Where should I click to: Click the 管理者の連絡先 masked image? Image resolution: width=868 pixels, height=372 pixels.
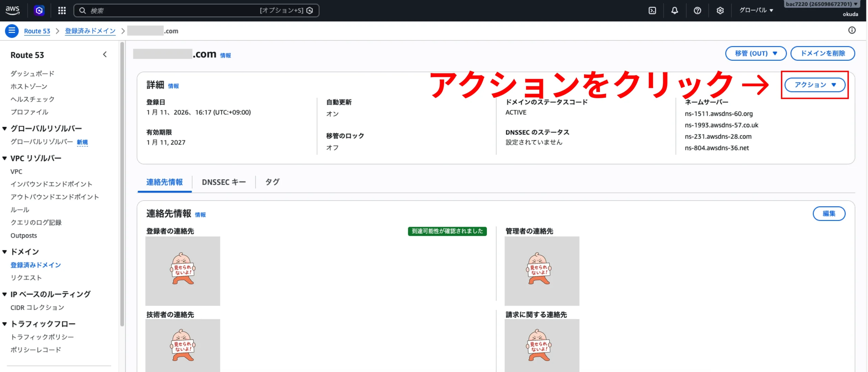click(x=542, y=271)
